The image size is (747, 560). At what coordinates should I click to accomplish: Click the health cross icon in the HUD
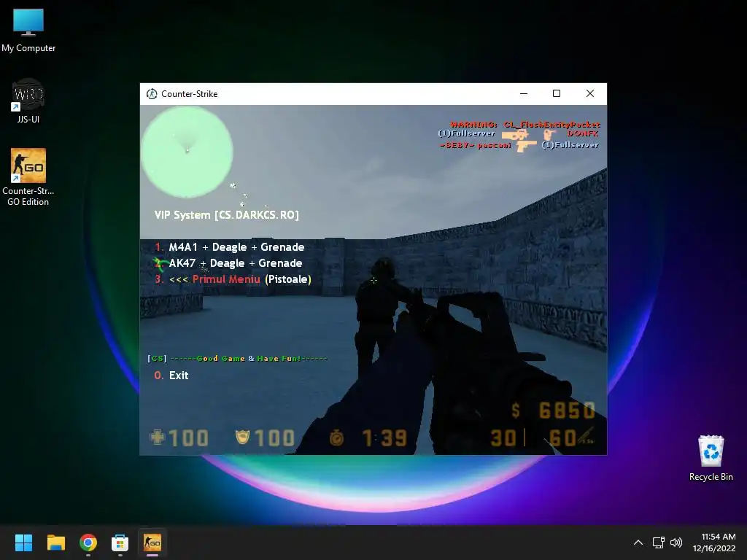click(x=158, y=437)
